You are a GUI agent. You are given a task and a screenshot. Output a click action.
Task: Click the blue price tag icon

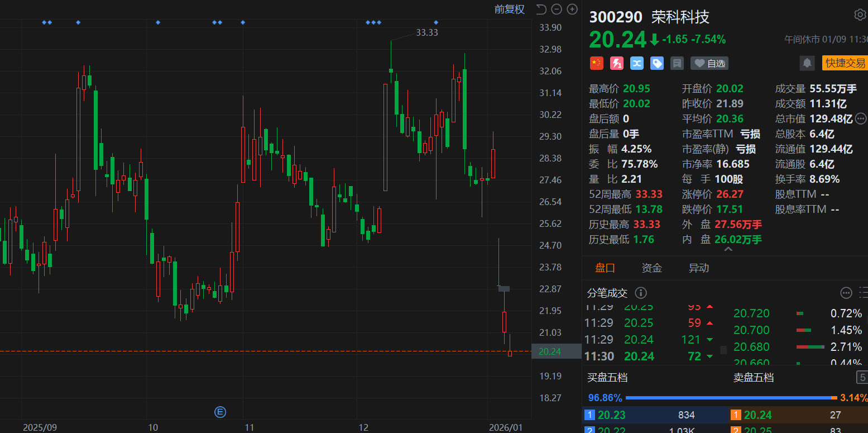[x=657, y=63]
